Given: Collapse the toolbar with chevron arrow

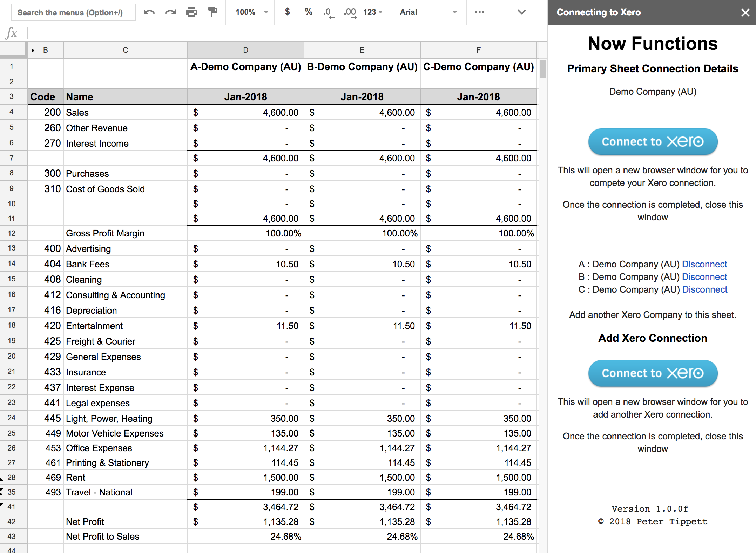Looking at the screenshot, I should click(x=521, y=12).
